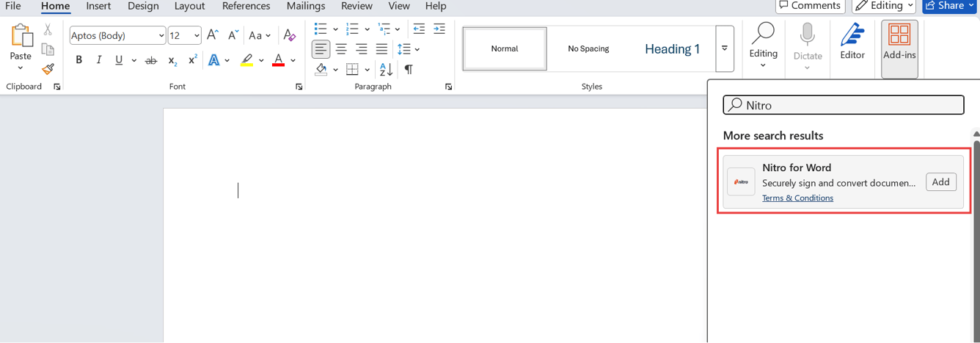Image resolution: width=980 pixels, height=343 pixels.
Task: Switch to the References tab
Action: click(246, 6)
